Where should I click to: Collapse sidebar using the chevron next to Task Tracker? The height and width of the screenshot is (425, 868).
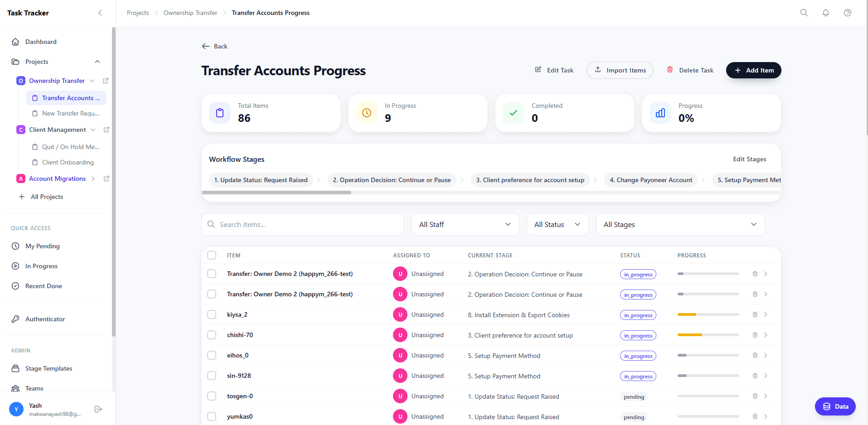(100, 13)
